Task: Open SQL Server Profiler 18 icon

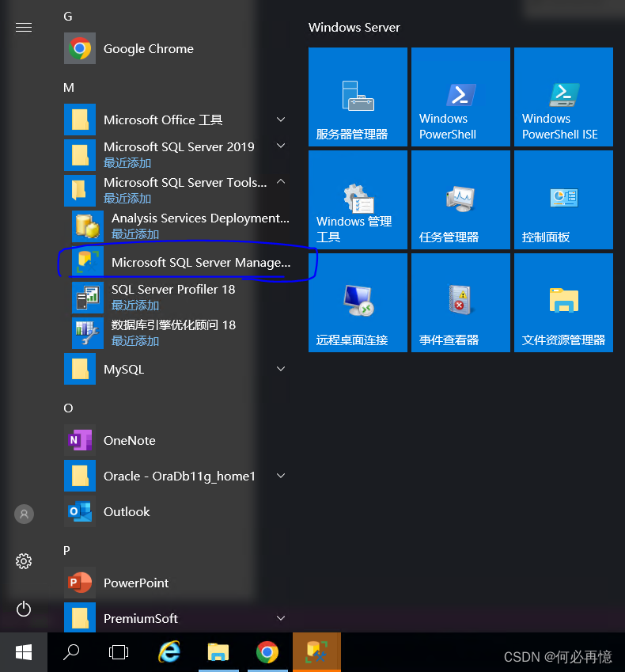Action: click(x=87, y=298)
